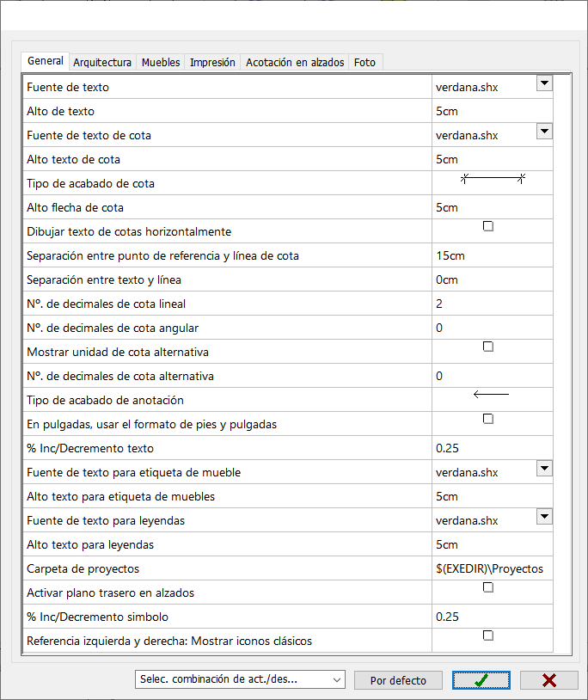
Task: Check the pies y pulgadas format option
Action: point(488,419)
